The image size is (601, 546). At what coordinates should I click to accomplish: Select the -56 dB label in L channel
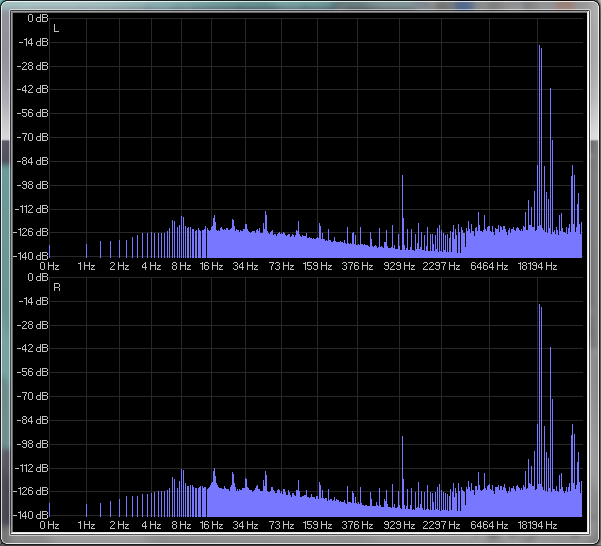click(33, 113)
